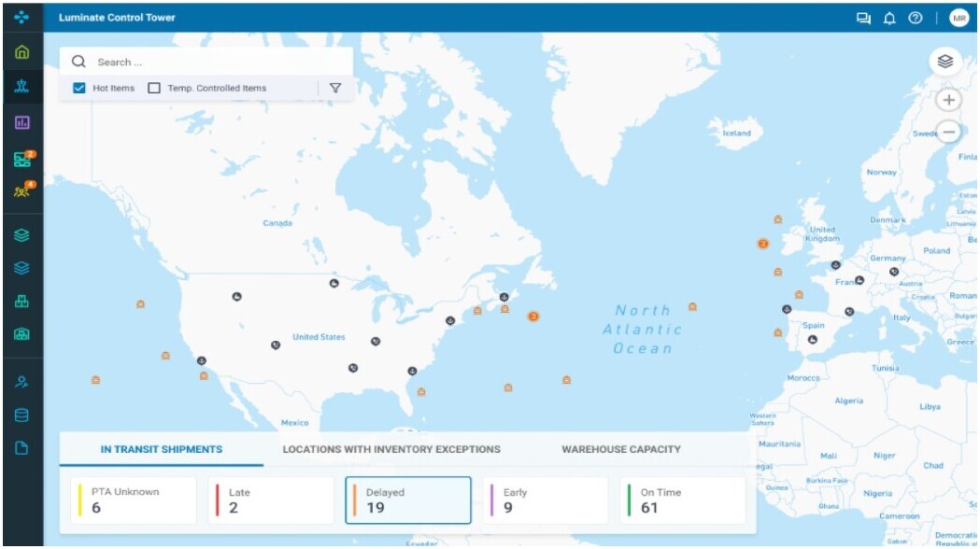
Task: Open the people icon with badge 4
Action: point(23,190)
